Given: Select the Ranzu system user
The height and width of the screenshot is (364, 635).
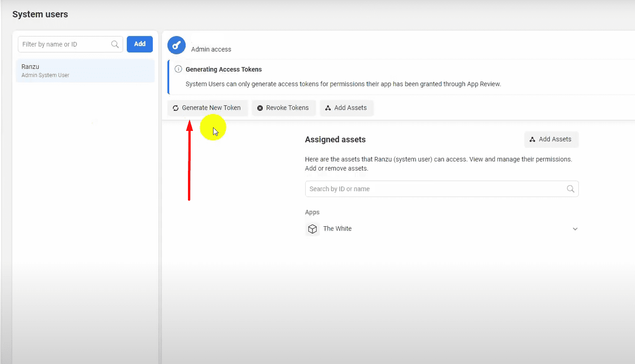Looking at the screenshot, I should [x=85, y=71].
